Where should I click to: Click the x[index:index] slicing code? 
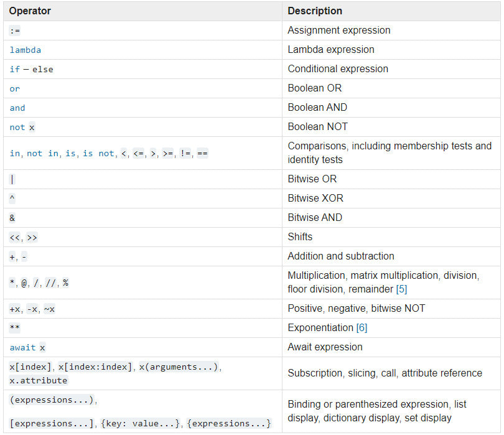[96, 367]
